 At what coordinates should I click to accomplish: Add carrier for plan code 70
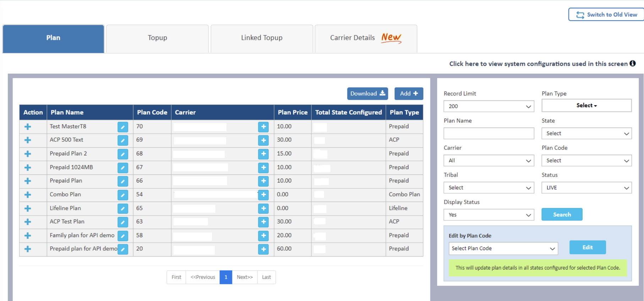pos(263,127)
